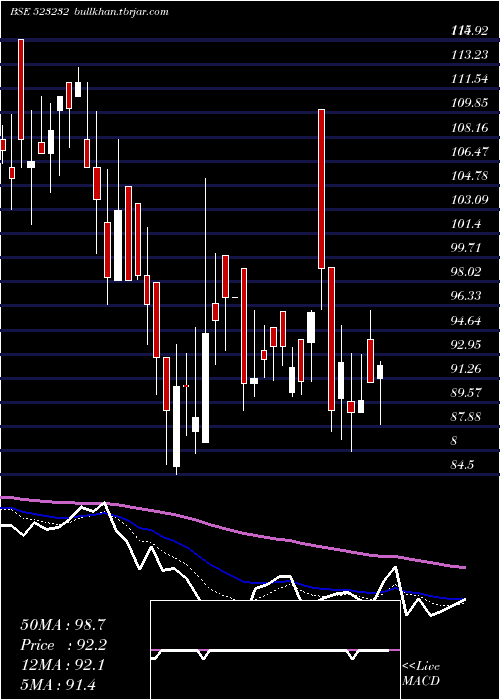
Task: Click the last white candle near 91.26
Action: click(380, 372)
